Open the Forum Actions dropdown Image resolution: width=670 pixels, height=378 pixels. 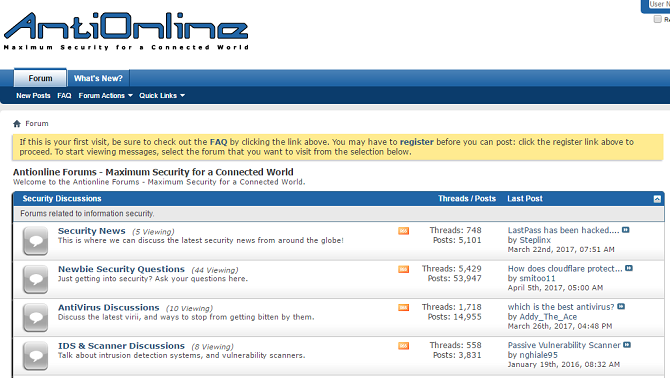(x=106, y=96)
